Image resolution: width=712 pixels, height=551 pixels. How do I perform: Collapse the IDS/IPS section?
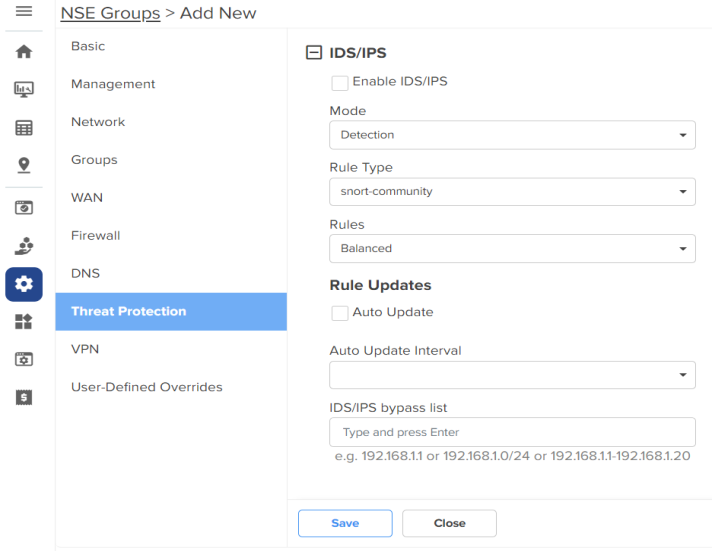[x=313, y=53]
